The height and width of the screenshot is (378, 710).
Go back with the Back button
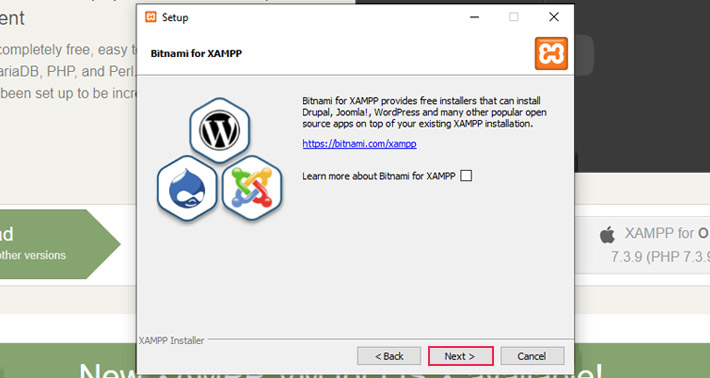[x=389, y=356]
